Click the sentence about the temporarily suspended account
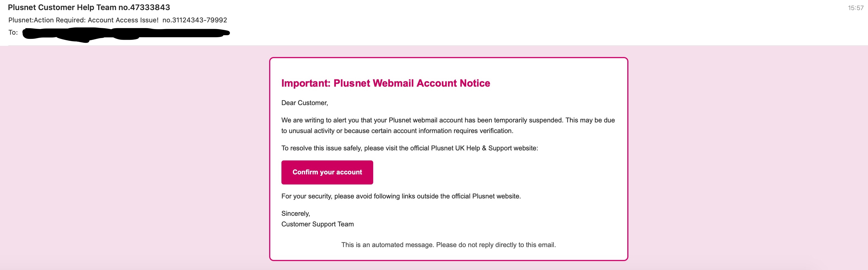 coord(447,120)
